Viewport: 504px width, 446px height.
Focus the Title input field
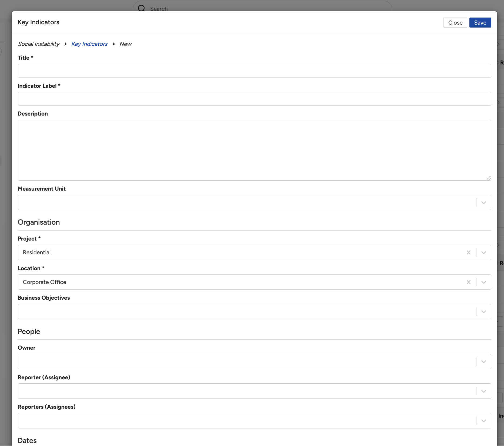254,71
